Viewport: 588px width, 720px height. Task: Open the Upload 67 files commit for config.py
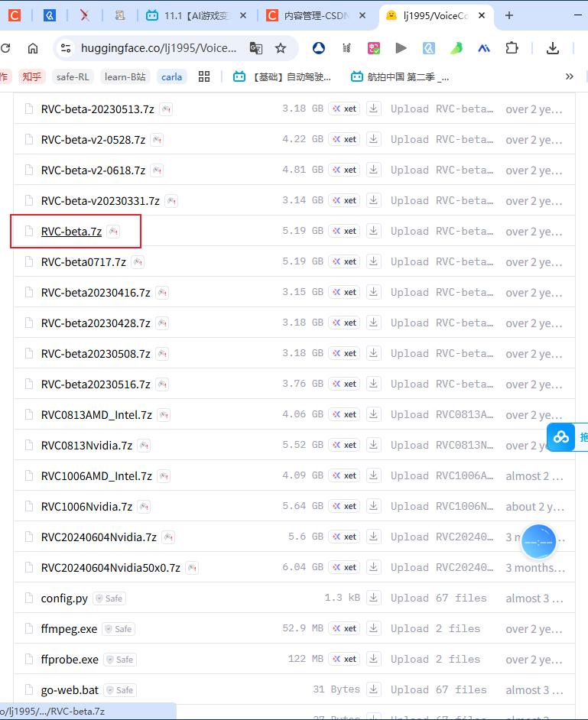click(x=438, y=598)
